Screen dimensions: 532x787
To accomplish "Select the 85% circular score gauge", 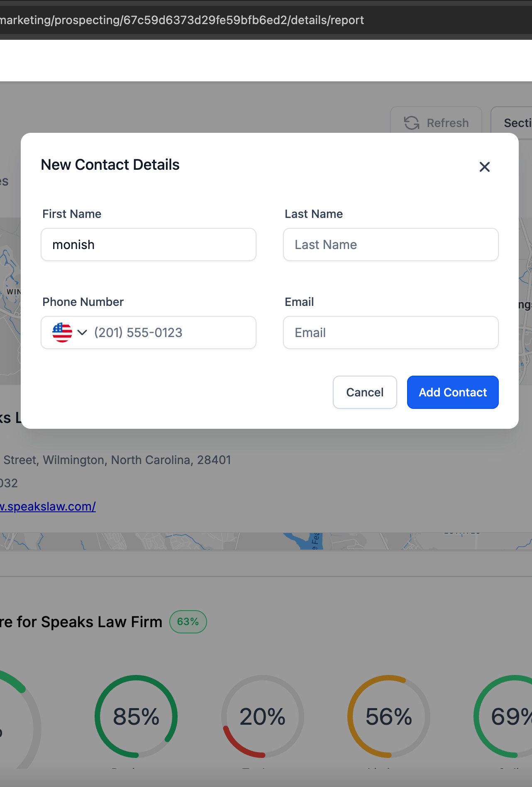I will 136,716.
